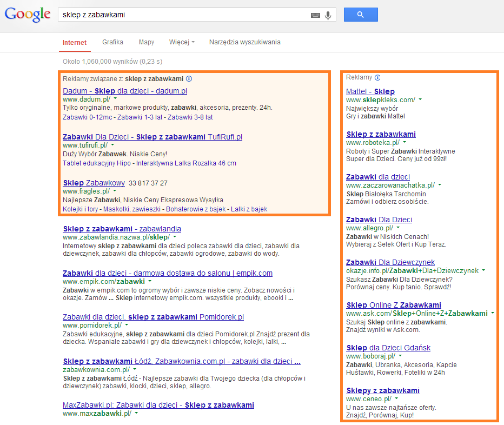This screenshot has height=425, width=504.
Task: Expand arrow next to www.maxzabawki.pl/
Action: click(136, 413)
